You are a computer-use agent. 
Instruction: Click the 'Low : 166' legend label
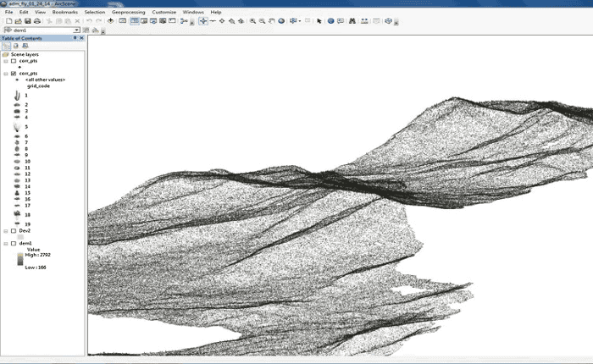36,267
